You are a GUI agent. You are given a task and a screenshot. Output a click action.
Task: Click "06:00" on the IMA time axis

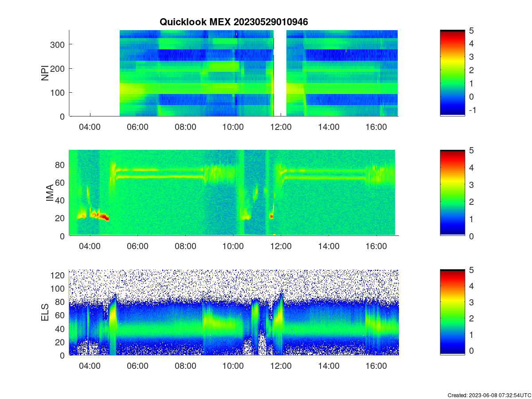137,246
